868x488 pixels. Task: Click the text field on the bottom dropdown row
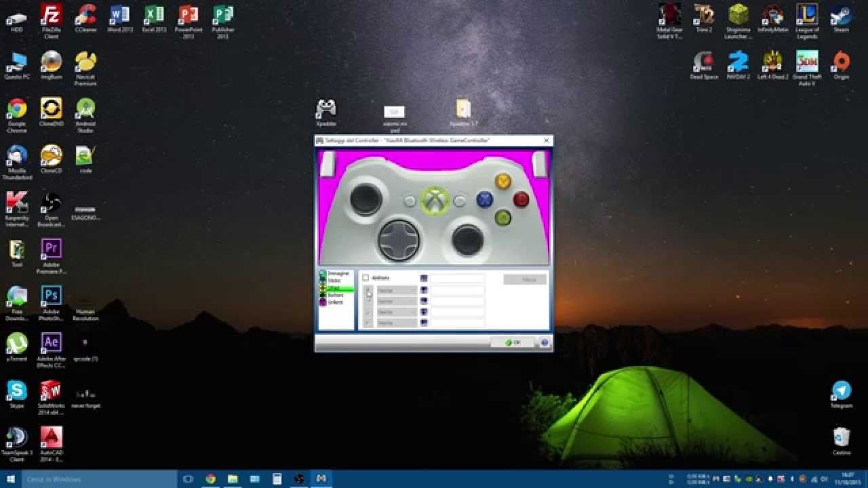click(458, 323)
